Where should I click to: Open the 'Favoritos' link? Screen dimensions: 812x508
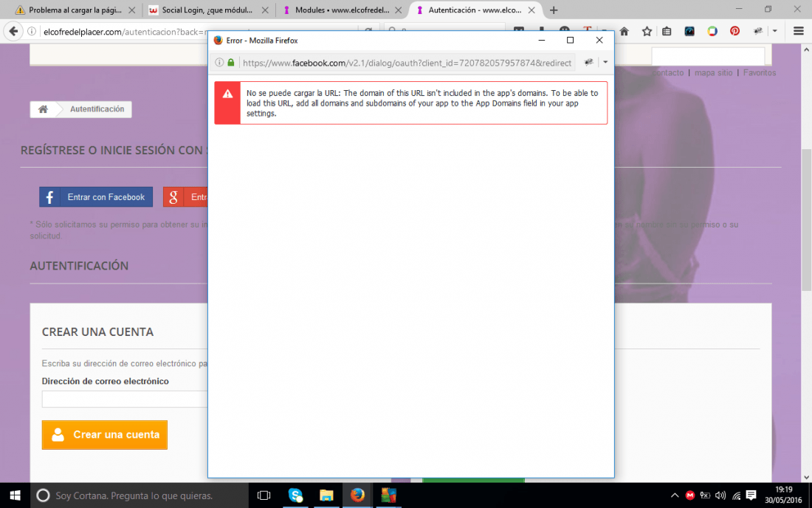(x=760, y=73)
